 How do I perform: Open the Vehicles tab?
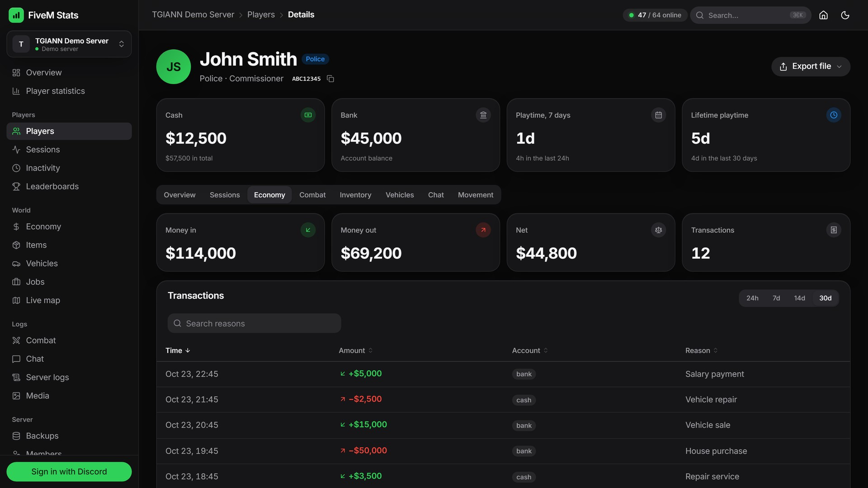pyautogui.click(x=400, y=195)
